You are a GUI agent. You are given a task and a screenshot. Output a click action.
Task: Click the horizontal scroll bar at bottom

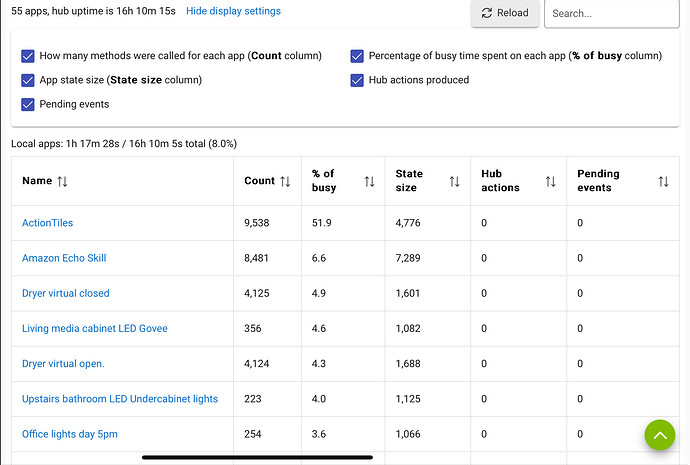pos(257,458)
